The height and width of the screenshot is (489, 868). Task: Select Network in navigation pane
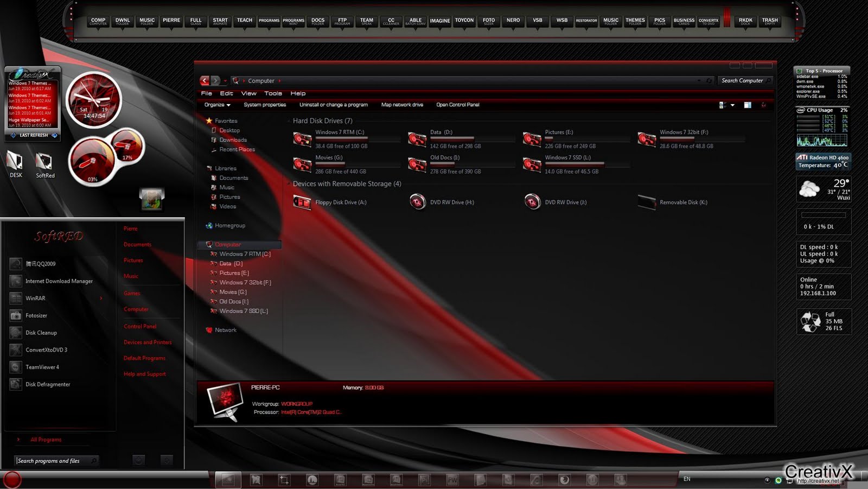(x=225, y=330)
